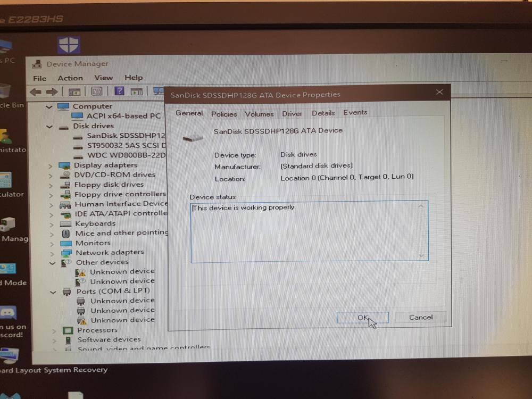Switch to the Events tab
532x399 pixels.
point(355,112)
